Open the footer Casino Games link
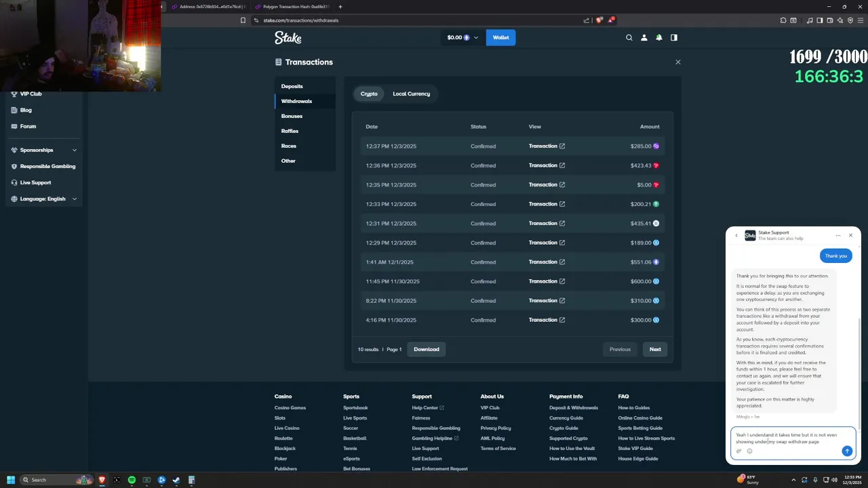This screenshot has height=488, width=868. point(290,407)
